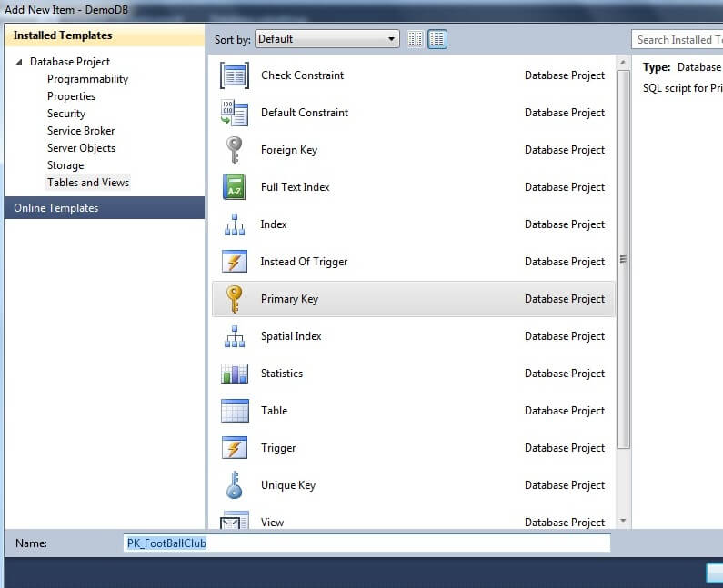Select Server Objects category
This screenshot has height=588, width=723.
click(81, 148)
